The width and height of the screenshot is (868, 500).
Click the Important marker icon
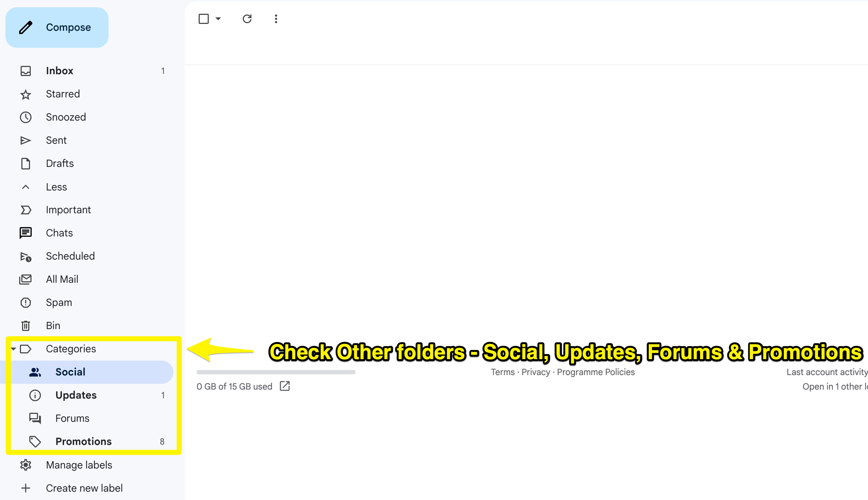(26, 210)
